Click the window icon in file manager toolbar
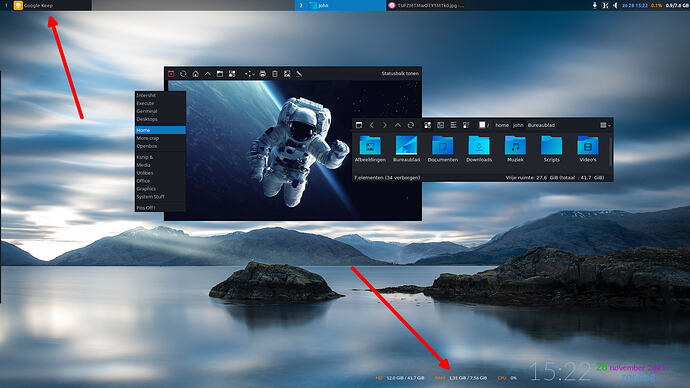Screen dimensions: 690x388 click(x=359, y=125)
